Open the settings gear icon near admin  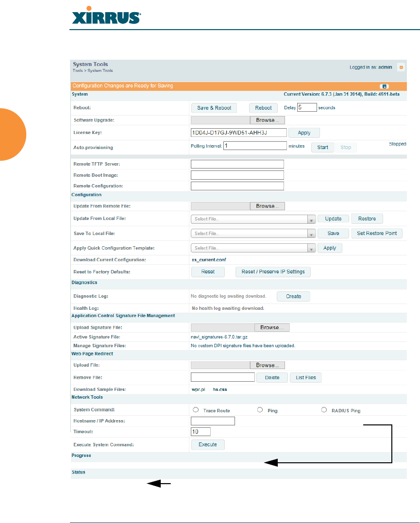point(401,67)
